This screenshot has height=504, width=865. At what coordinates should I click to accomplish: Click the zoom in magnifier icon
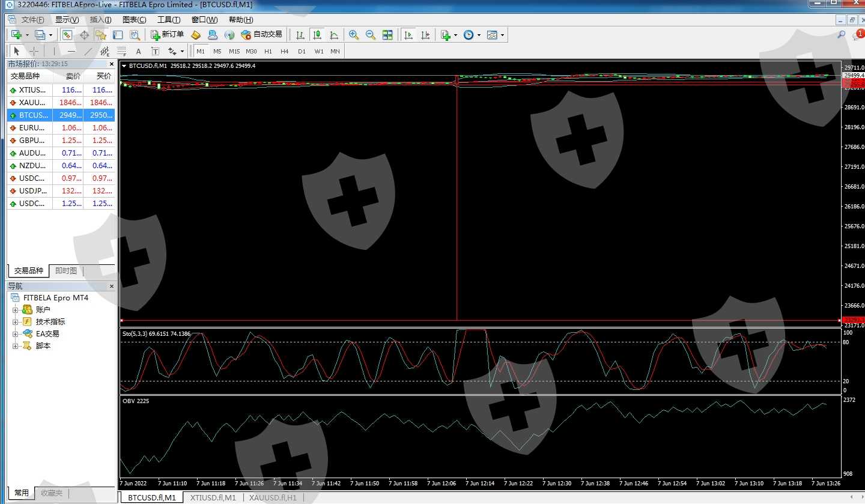point(354,35)
